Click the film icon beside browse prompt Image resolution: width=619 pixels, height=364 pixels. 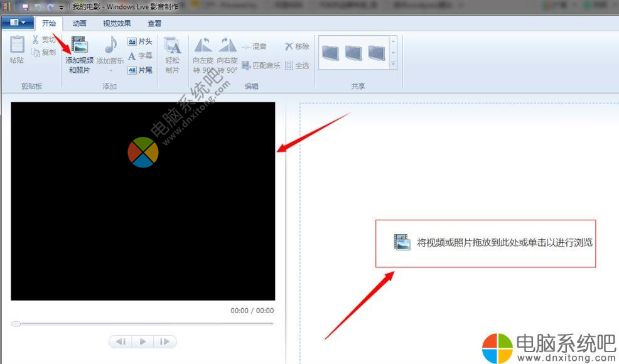[x=402, y=242]
